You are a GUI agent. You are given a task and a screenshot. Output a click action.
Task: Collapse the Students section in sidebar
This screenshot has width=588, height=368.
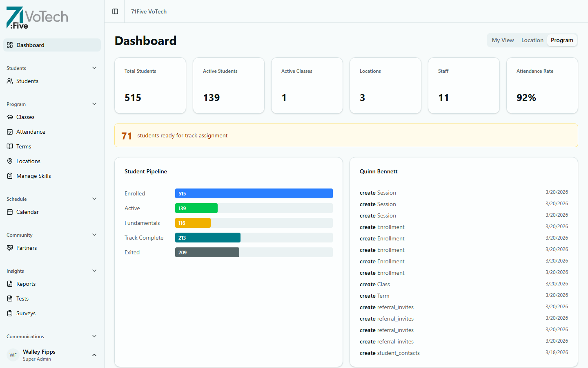click(94, 68)
